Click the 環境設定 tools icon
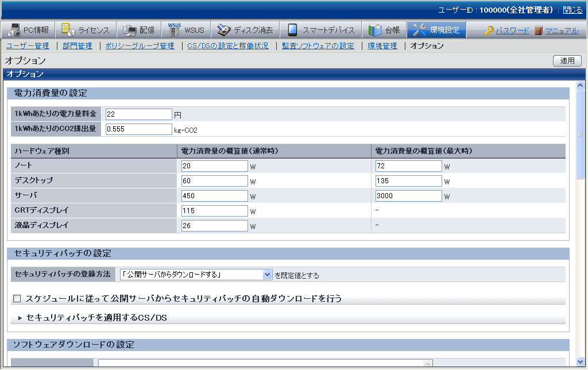Viewport: 588px width, 370px height. (420, 30)
